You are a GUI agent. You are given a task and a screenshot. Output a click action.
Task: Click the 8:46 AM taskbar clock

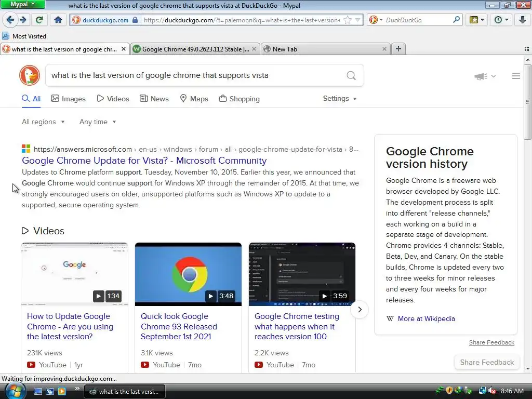click(512, 391)
